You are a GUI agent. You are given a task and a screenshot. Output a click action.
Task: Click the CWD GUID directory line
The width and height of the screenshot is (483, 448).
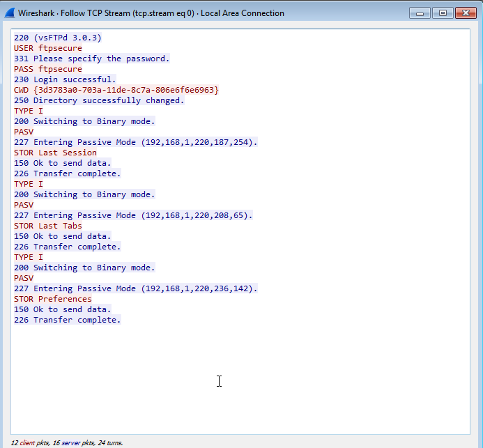pos(116,90)
